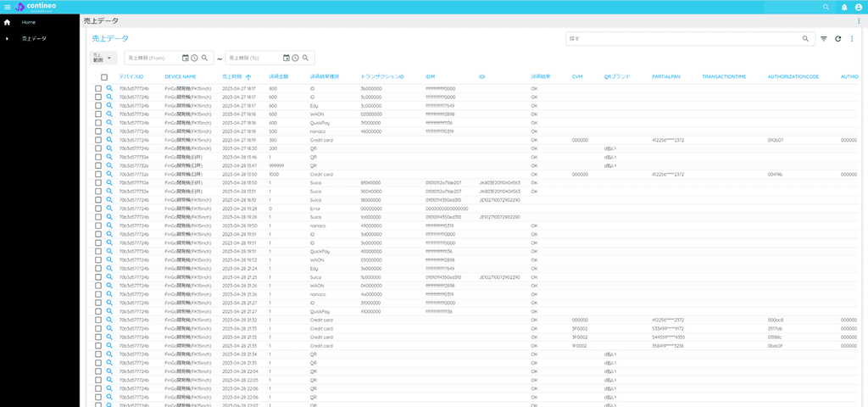This screenshot has width=868, height=407.
Task: Open the page-level three-dot menu in grey bar
Action: point(859,21)
